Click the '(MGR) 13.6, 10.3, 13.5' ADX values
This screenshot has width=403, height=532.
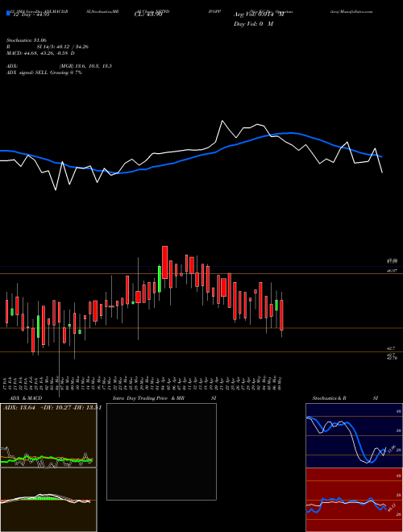point(85,66)
